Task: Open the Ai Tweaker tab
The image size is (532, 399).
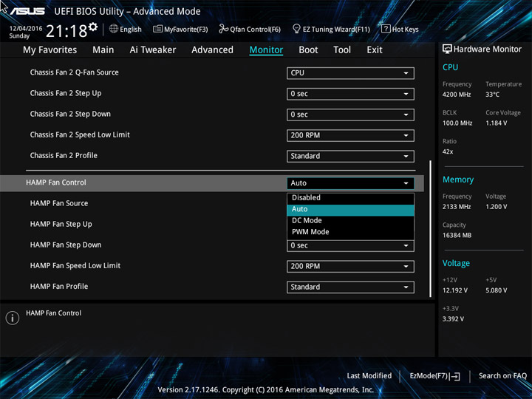Action: (153, 50)
